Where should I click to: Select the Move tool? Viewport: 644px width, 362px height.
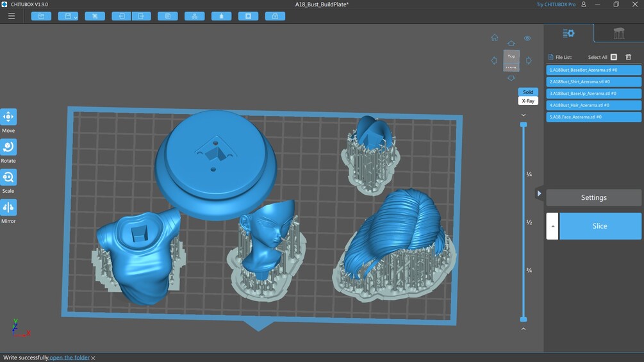(8, 117)
